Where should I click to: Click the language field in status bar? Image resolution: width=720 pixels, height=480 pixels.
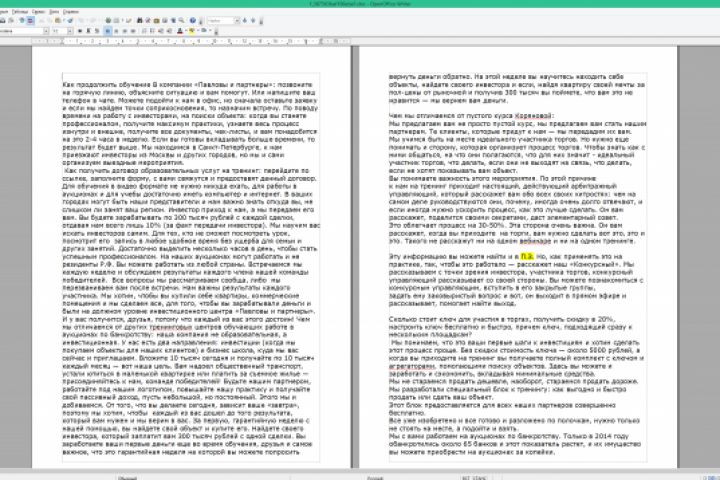[375, 478]
